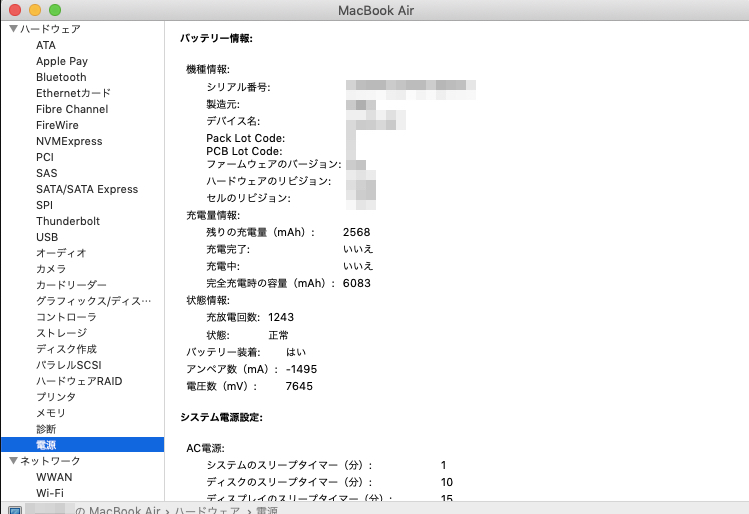
Task: Click the ネットワーク category label
Action: click(x=50, y=461)
